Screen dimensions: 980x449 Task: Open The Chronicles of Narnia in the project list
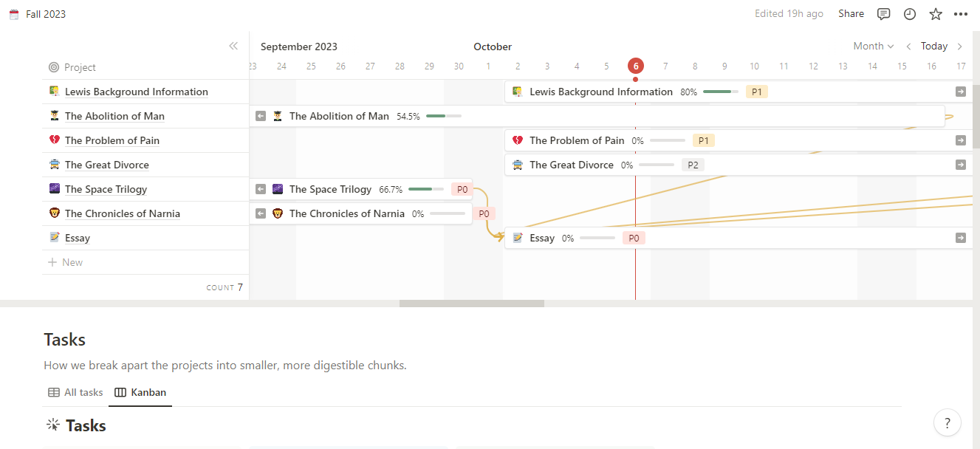(123, 213)
